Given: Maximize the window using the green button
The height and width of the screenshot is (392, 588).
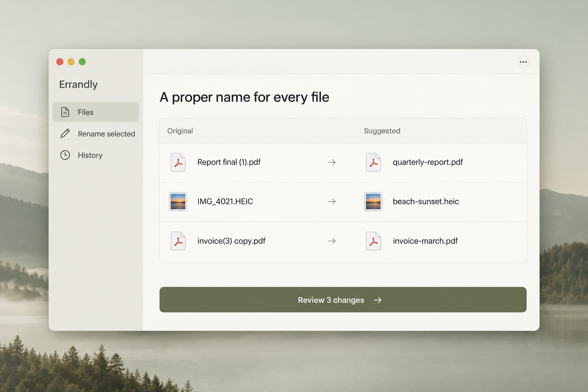Looking at the screenshot, I should [82, 62].
